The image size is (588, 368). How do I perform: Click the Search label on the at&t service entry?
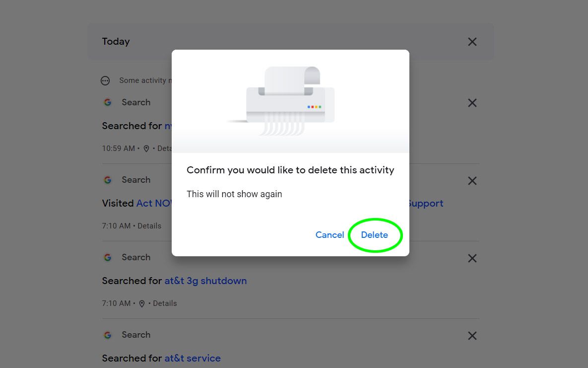pyautogui.click(x=136, y=335)
